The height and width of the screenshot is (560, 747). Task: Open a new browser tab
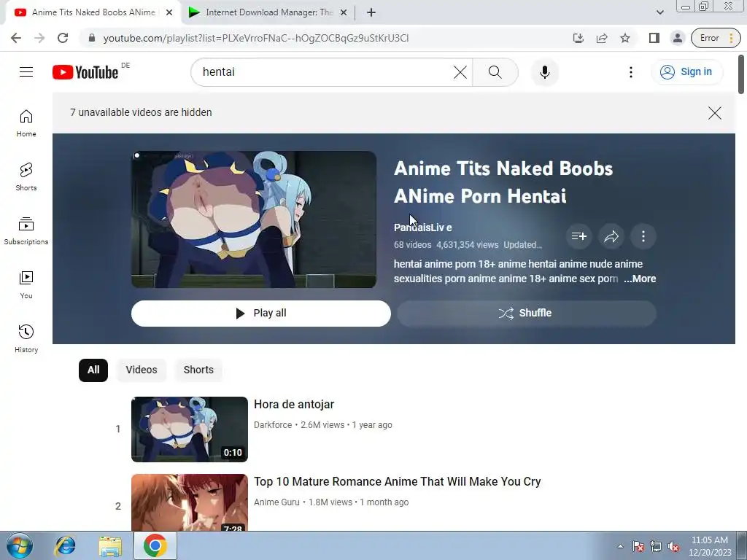[371, 13]
